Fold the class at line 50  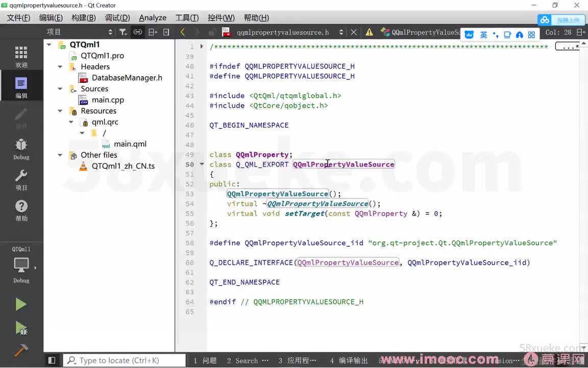pyautogui.click(x=202, y=164)
